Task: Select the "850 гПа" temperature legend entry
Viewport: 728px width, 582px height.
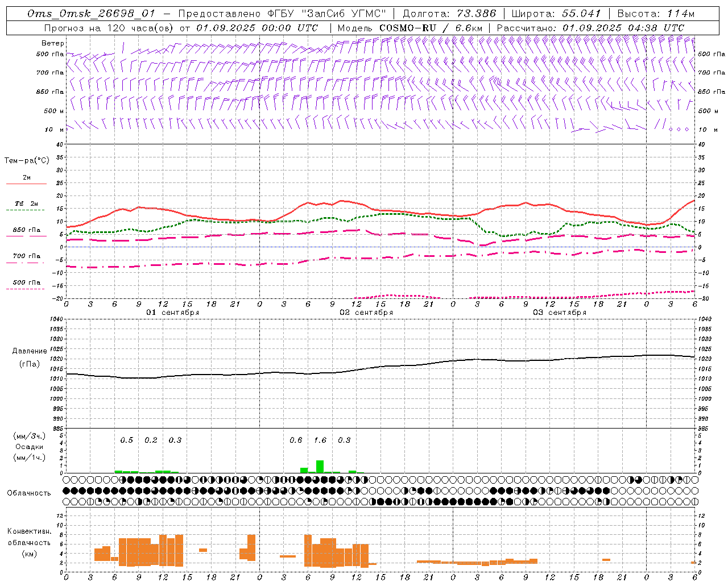Action: point(27,230)
